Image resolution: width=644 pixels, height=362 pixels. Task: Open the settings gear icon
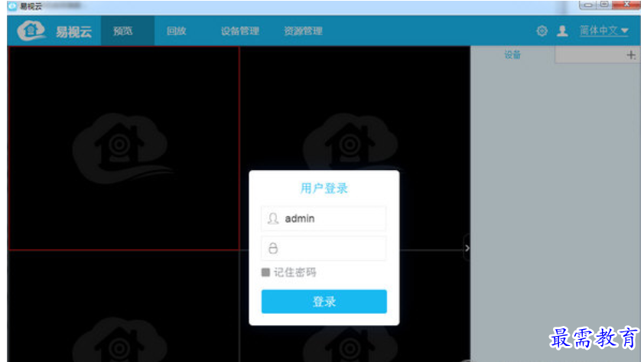point(542,31)
